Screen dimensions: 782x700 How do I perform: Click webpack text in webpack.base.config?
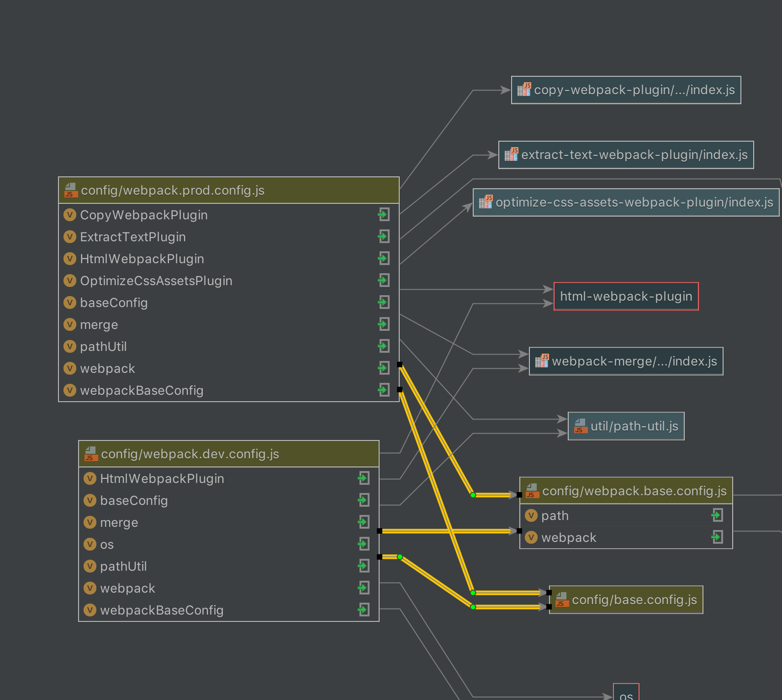pyautogui.click(x=569, y=537)
